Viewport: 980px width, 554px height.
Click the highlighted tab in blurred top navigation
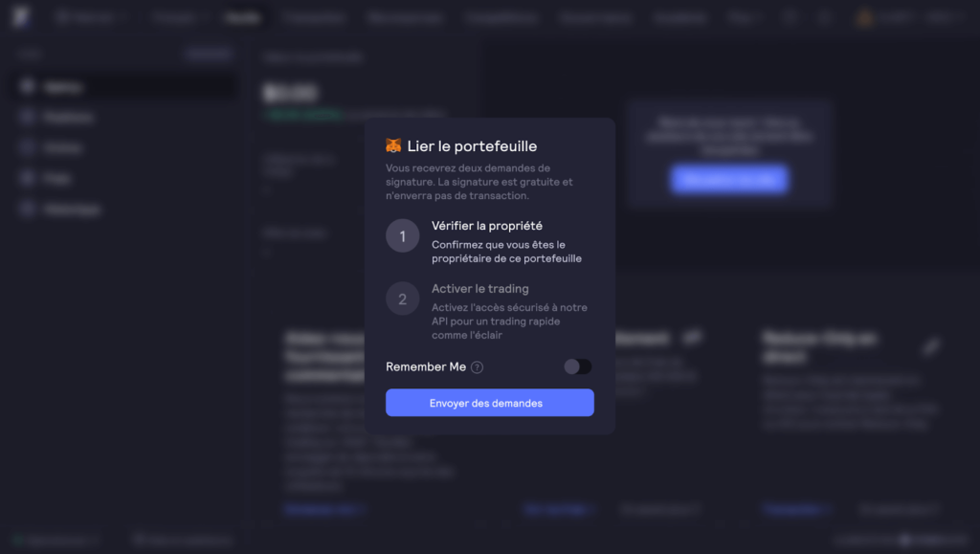(x=242, y=17)
